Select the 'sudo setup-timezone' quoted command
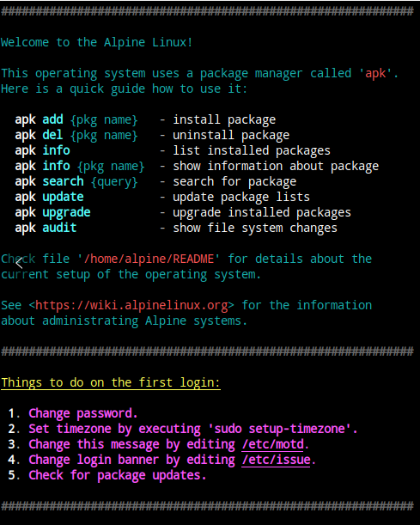This screenshot has height=525, width=420. pyautogui.click(x=279, y=429)
